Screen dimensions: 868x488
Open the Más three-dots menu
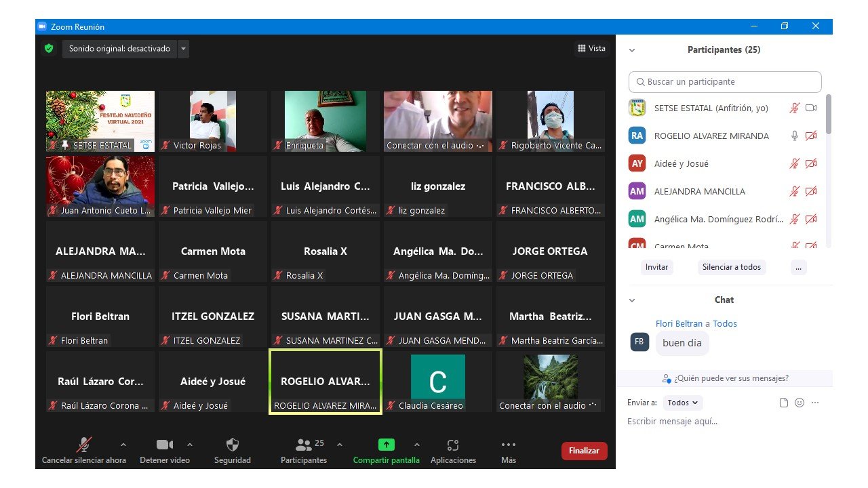click(508, 445)
